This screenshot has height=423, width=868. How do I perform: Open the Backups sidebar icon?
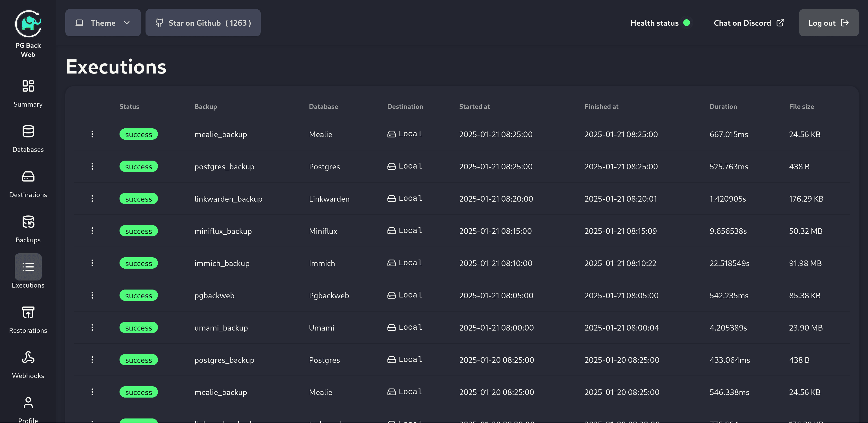pyautogui.click(x=28, y=222)
